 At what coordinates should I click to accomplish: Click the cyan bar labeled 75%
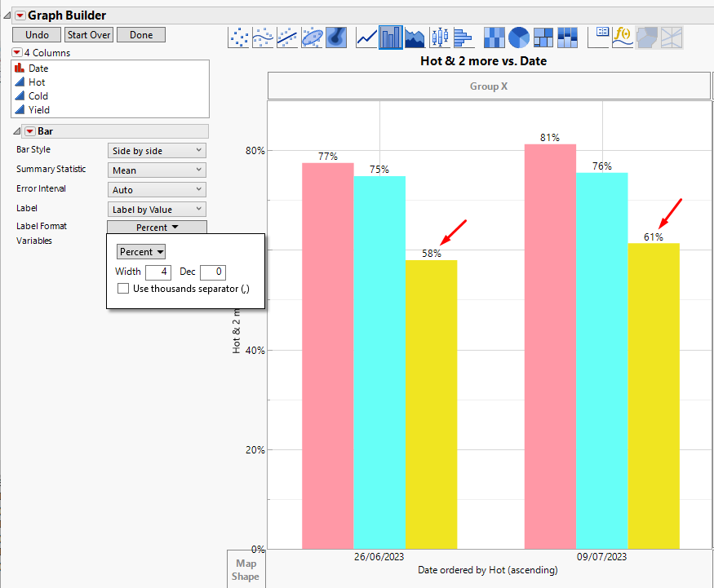[379, 362]
